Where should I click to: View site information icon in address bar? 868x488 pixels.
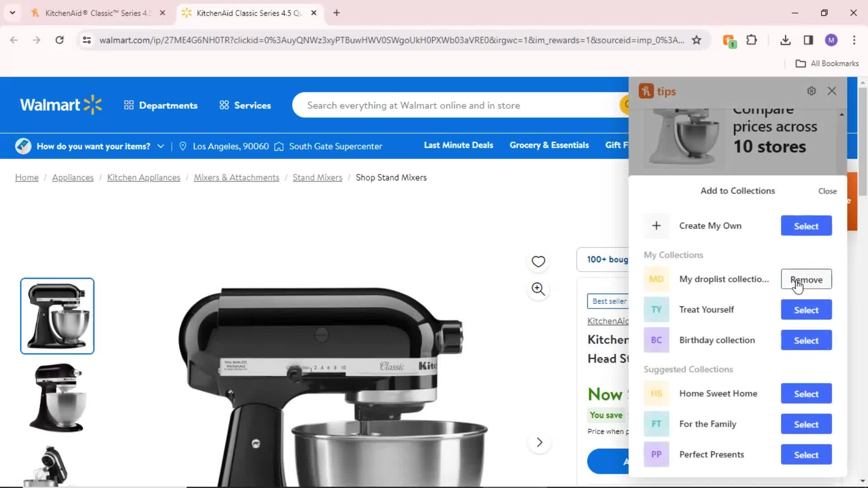[87, 40]
